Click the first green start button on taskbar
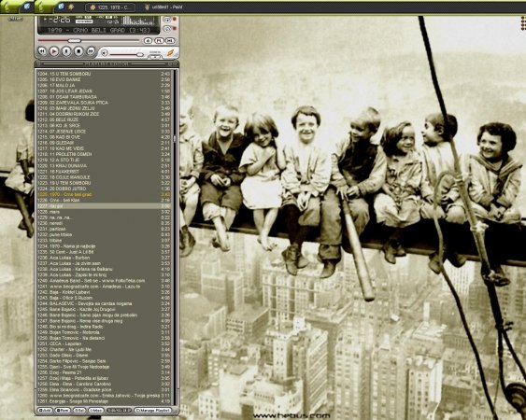 pos(9,7)
